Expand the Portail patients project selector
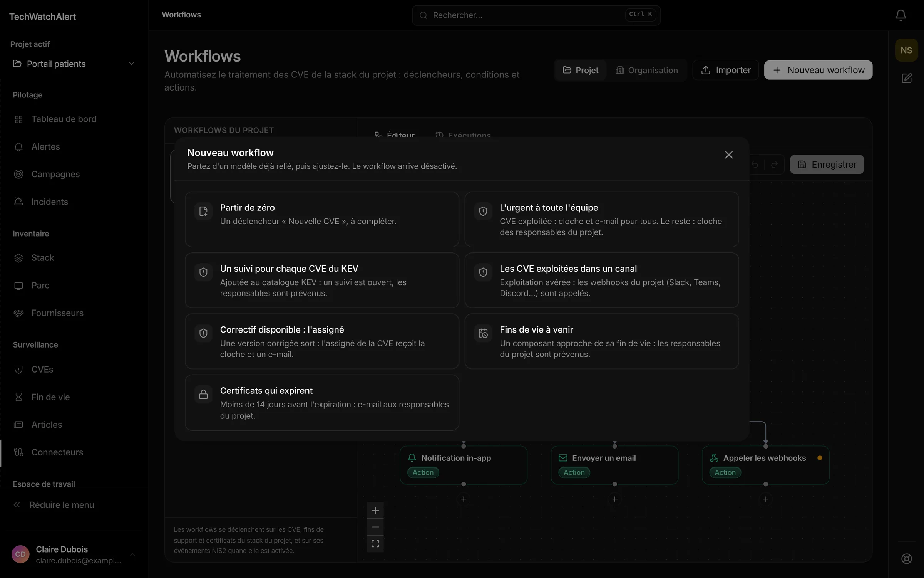Screen dimensions: 924x578 click(x=74, y=64)
